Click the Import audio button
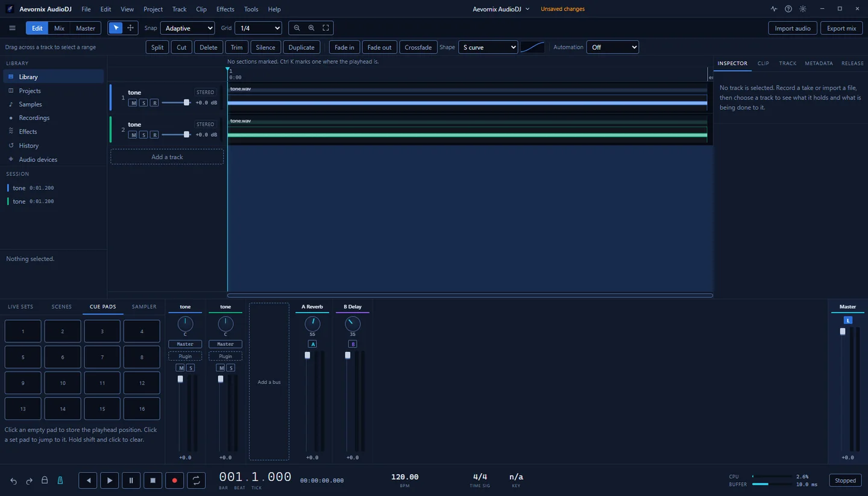 pyautogui.click(x=793, y=28)
